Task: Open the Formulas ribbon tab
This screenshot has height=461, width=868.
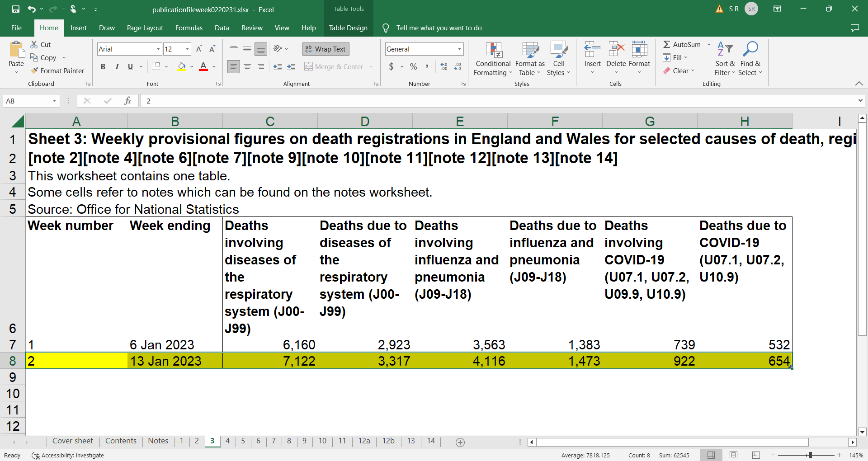Action: [189, 28]
